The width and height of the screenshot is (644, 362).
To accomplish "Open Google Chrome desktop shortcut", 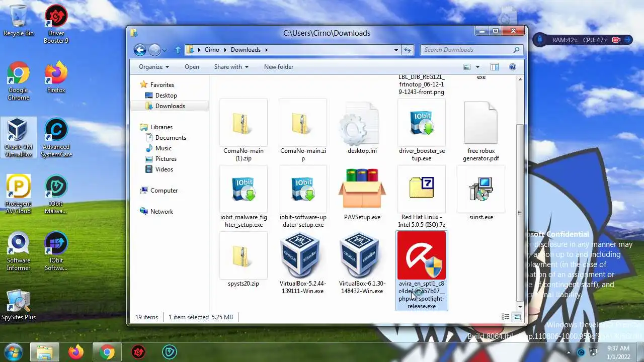I will coord(18,81).
